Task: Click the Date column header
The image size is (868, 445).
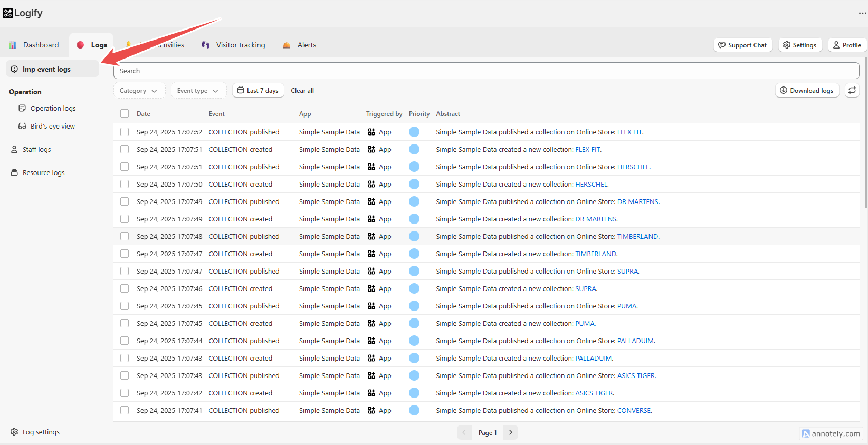Action: pos(144,114)
